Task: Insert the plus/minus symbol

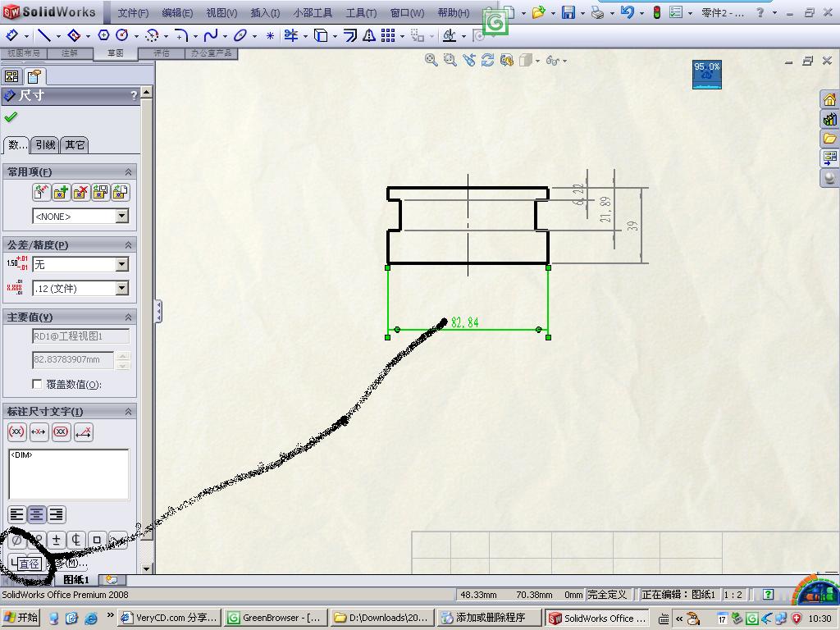Action: click(57, 540)
